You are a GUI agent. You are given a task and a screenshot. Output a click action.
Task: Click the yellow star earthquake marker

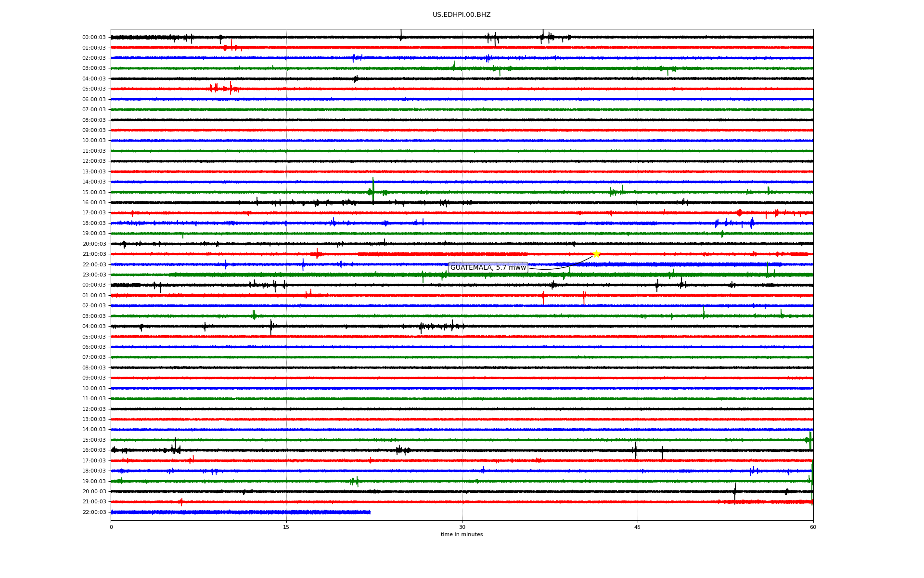click(596, 254)
